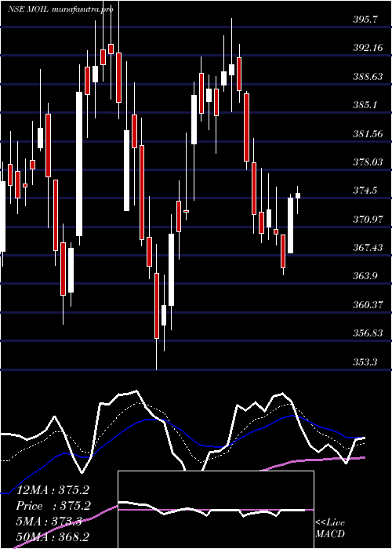Select the 395.7 price axis label

point(365,20)
